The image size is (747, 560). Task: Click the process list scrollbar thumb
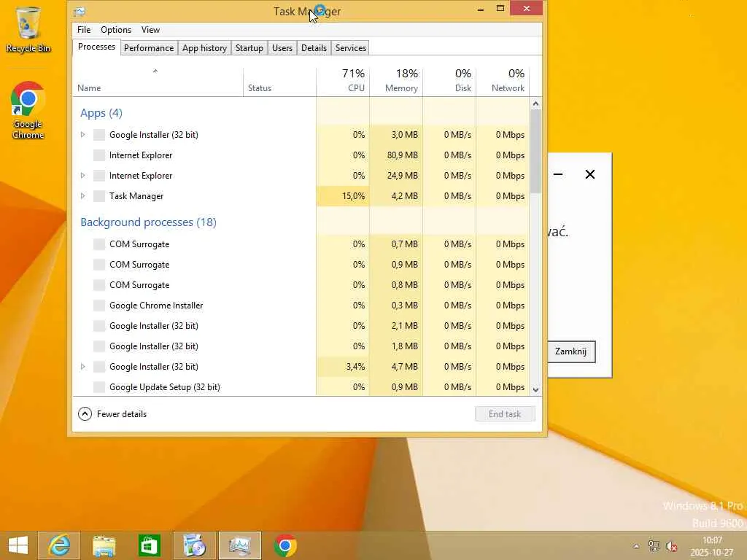click(535, 151)
